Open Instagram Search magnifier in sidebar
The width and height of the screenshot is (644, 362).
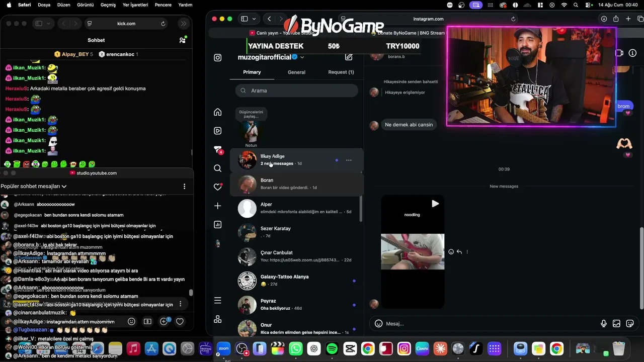click(x=217, y=168)
